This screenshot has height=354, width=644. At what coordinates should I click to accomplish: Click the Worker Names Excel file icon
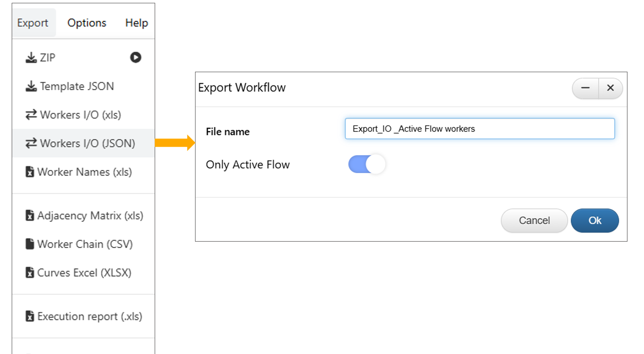click(x=30, y=172)
